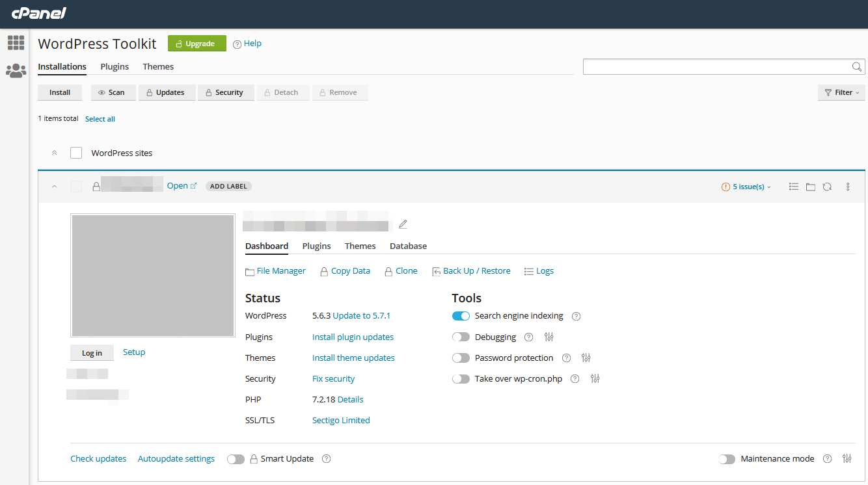The image size is (868, 485).
Task: Switch to the top Themes tab
Action: click(x=158, y=66)
